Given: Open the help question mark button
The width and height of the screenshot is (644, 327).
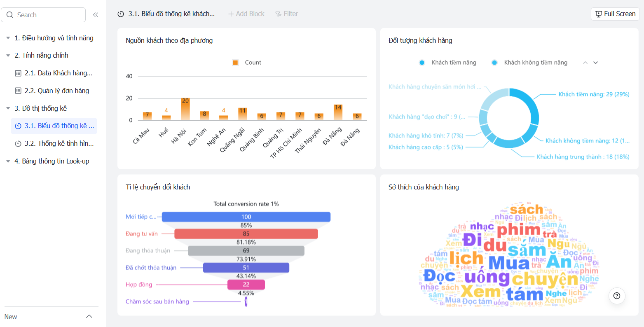Looking at the screenshot, I should (617, 295).
